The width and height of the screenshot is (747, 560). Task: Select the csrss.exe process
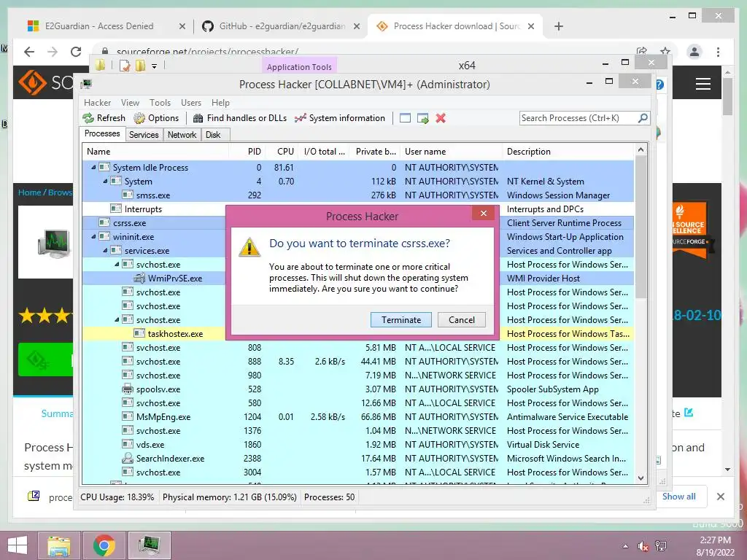coord(154,223)
